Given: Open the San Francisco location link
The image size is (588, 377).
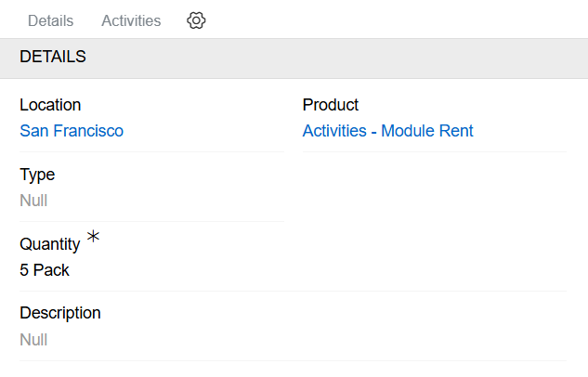Looking at the screenshot, I should pos(72,131).
